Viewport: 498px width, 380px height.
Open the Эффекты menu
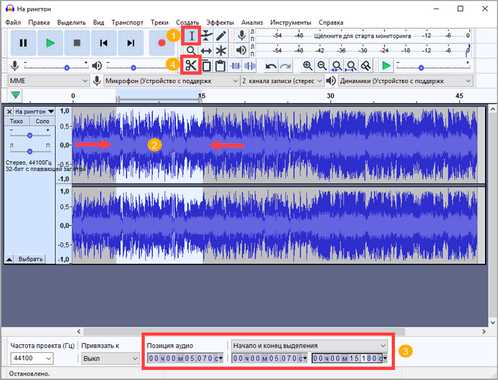(220, 22)
